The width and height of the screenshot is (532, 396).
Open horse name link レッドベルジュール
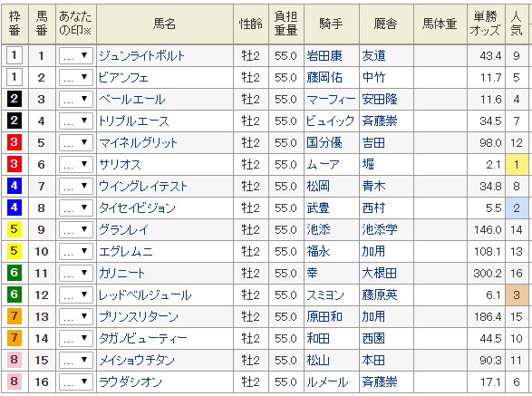tap(145, 295)
